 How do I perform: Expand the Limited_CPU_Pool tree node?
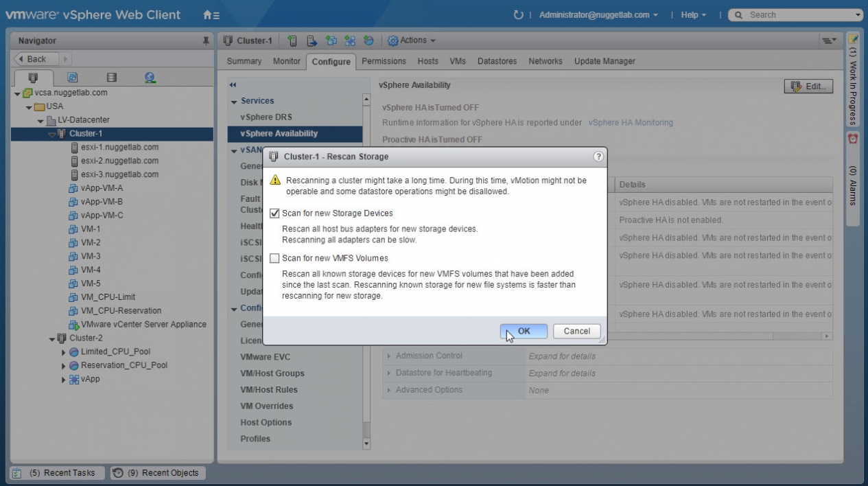pos(64,352)
